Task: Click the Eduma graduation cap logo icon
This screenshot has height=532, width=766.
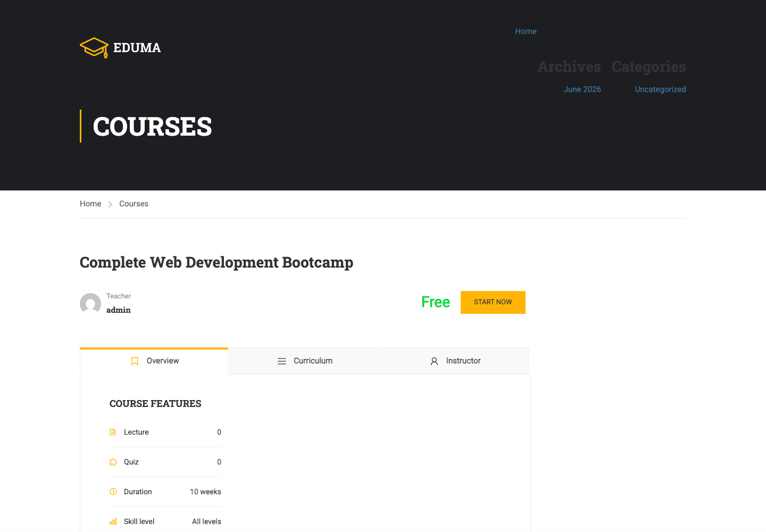Action: (94, 47)
